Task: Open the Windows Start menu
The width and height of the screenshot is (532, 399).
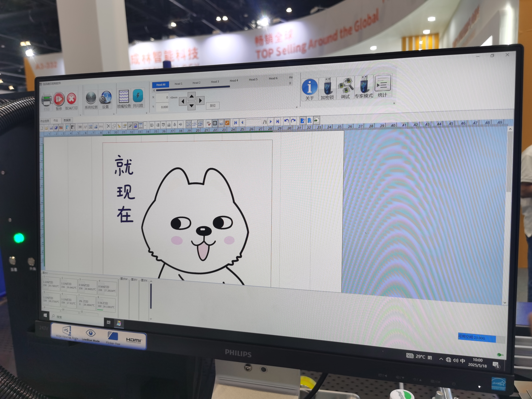Action: point(45,315)
